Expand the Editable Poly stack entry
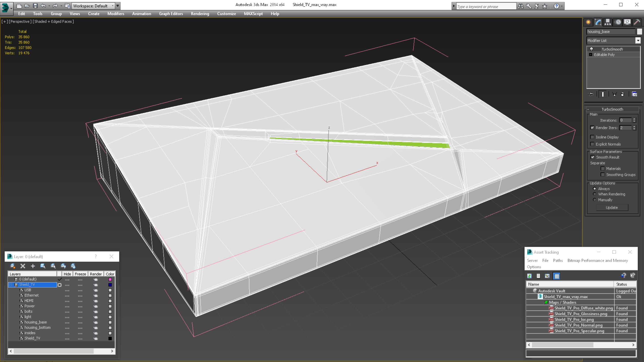 pos(591,55)
